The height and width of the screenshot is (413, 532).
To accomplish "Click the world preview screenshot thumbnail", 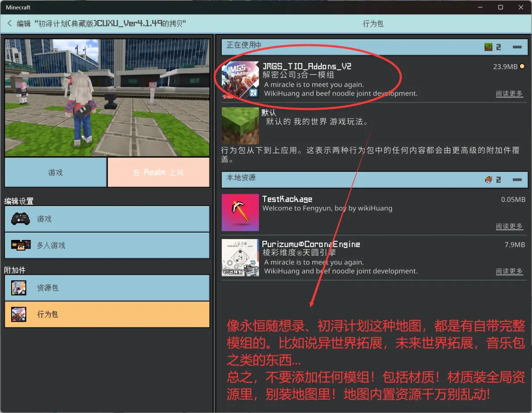I will click(107, 98).
